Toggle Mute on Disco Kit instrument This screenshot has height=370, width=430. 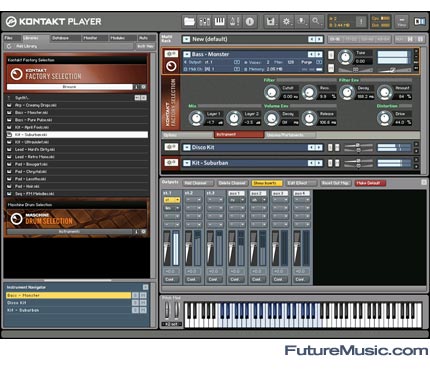[337, 147]
